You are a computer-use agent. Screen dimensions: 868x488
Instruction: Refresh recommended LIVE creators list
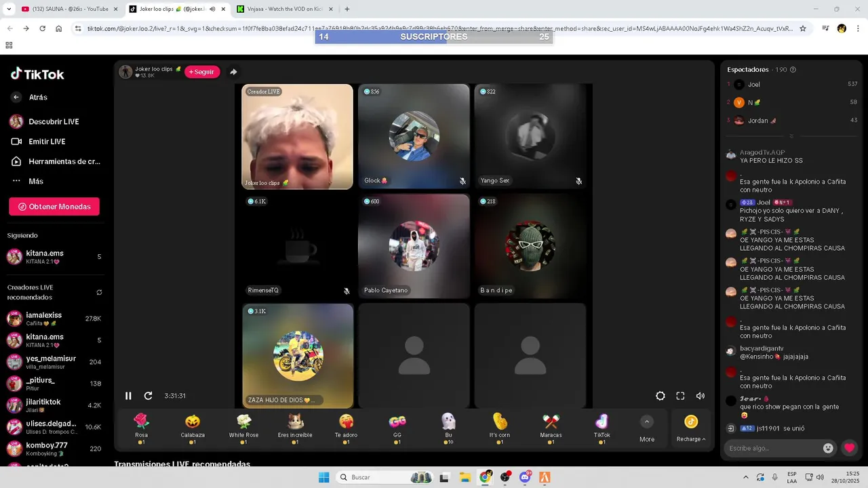(99, 293)
